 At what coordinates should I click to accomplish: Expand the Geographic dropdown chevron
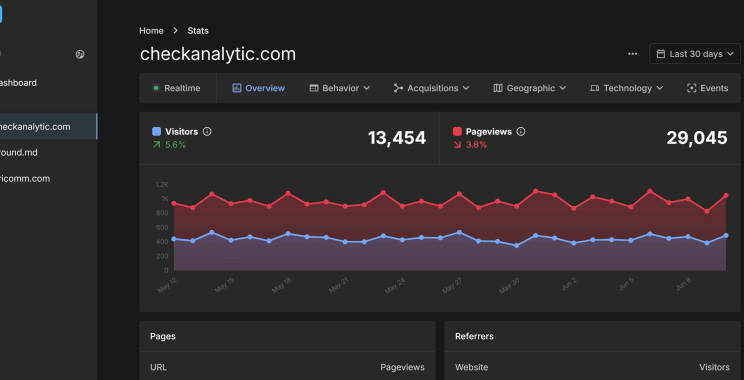pyautogui.click(x=562, y=88)
